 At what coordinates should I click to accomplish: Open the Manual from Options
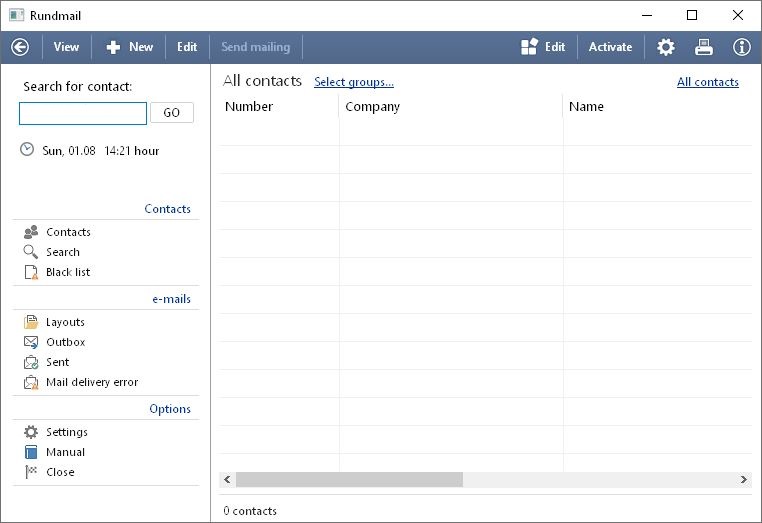65,452
